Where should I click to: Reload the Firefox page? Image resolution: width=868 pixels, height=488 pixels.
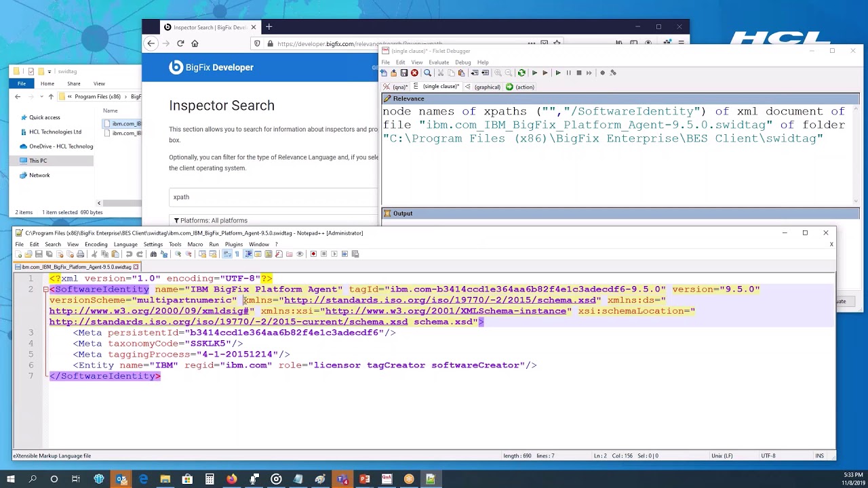pyautogui.click(x=180, y=43)
